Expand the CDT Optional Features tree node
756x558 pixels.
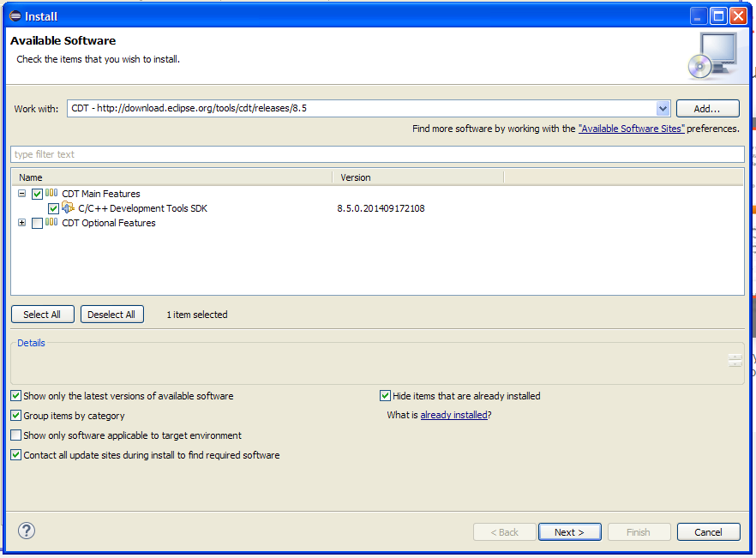21,222
